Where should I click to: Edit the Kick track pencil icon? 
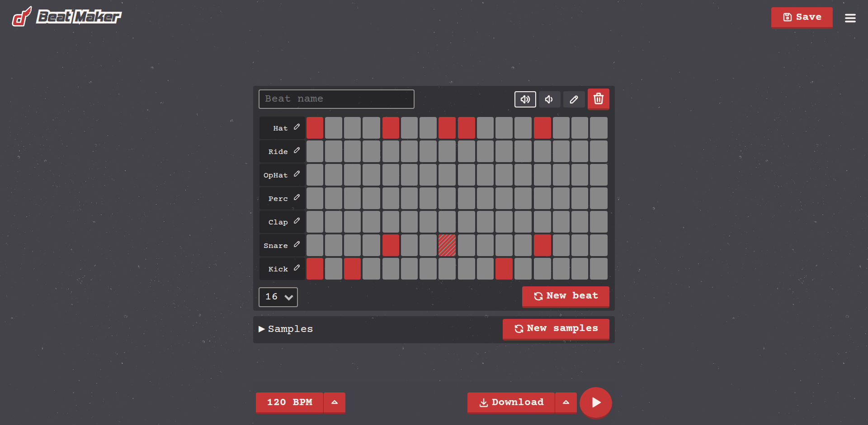[297, 268]
